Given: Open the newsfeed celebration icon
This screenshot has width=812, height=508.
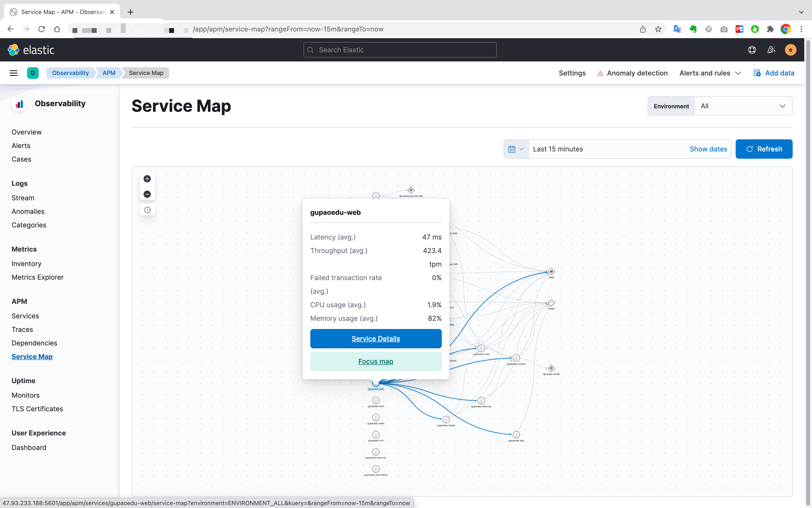Looking at the screenshot, I should (x=771, y=50).
